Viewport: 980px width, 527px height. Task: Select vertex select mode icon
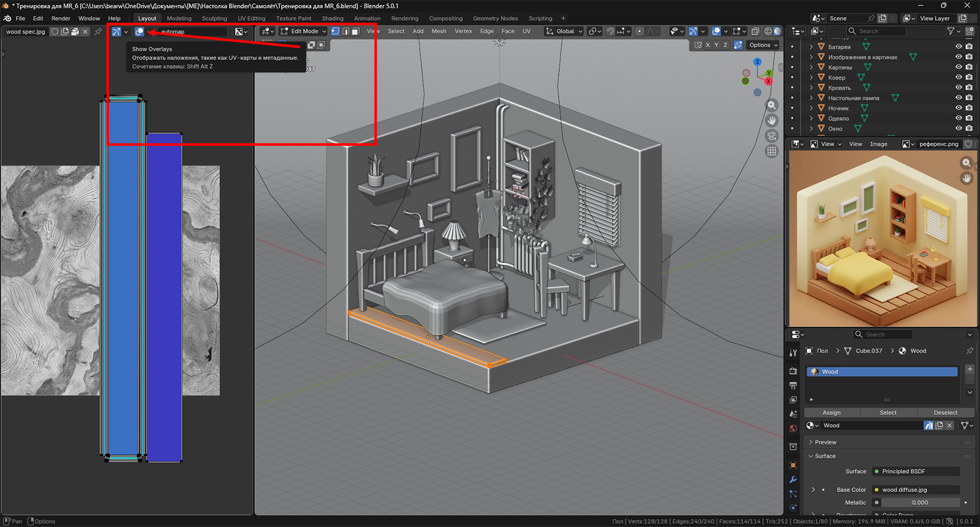coord(335,31)
